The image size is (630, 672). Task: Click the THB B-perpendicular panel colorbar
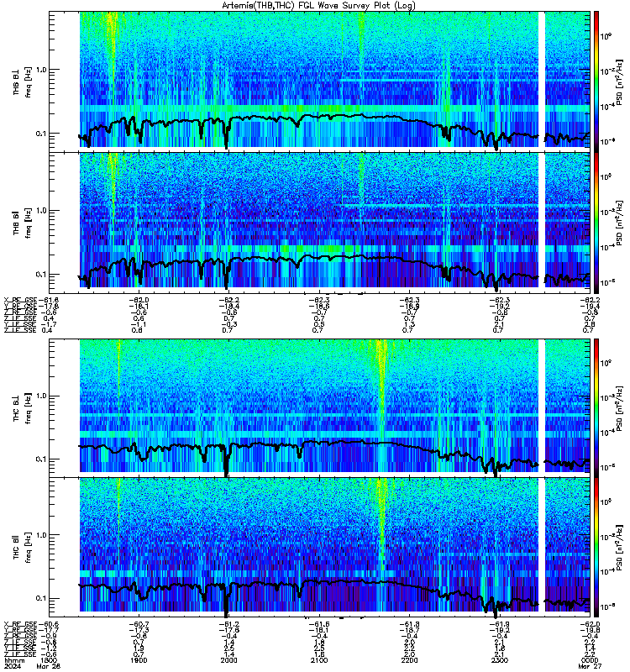(596, 81)
